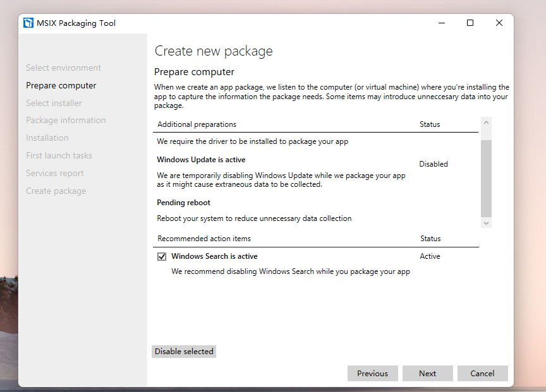Select the Prepare computer step

click(61, 86)
